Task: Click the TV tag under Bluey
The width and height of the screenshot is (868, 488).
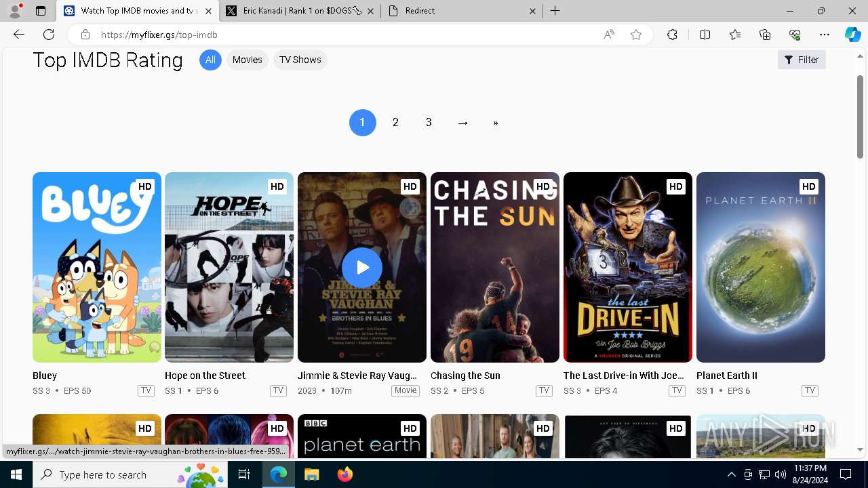Action: click(x=146, y=390)
